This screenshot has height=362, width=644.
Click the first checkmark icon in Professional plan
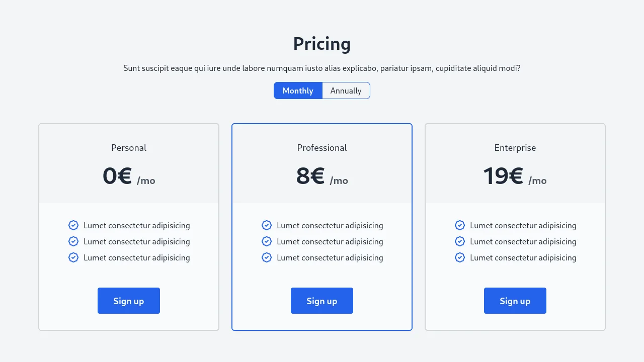click(x=267, y=225)
